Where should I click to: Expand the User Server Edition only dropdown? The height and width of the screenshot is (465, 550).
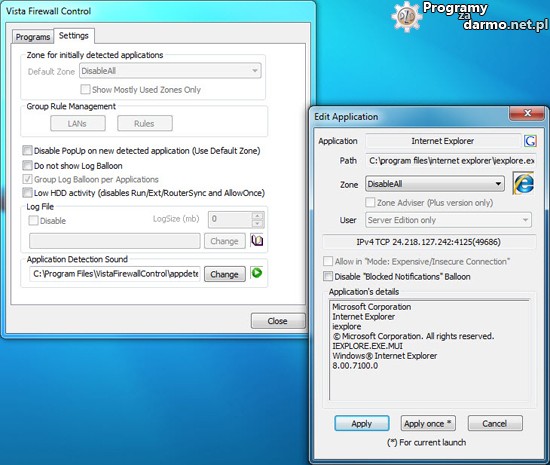click(448, 220)
